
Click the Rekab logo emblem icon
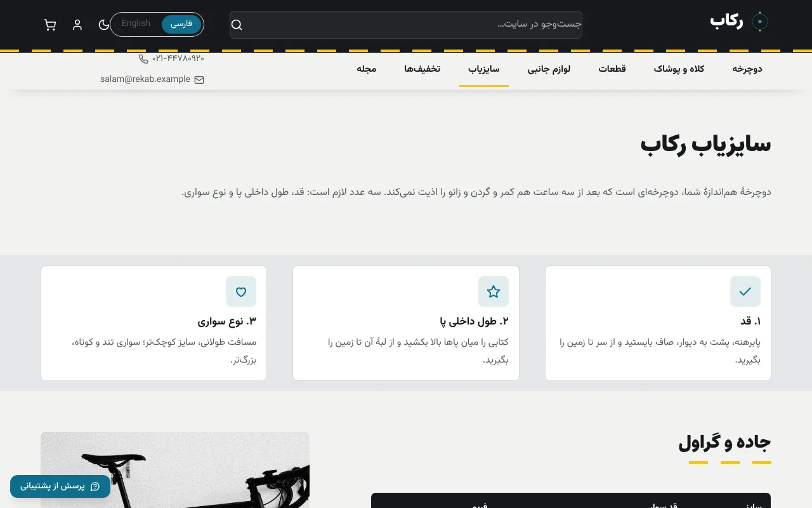tap(760, 22)
